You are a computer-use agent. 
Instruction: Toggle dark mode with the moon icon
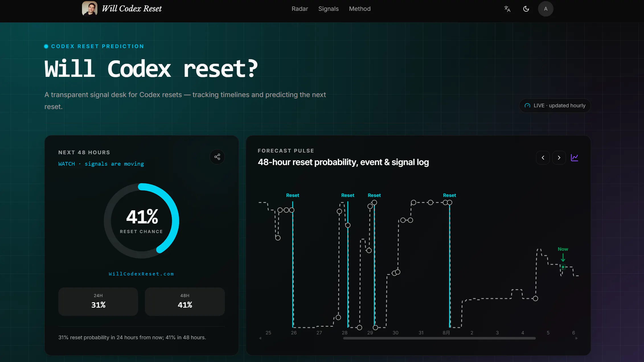[x=526, y=9]
